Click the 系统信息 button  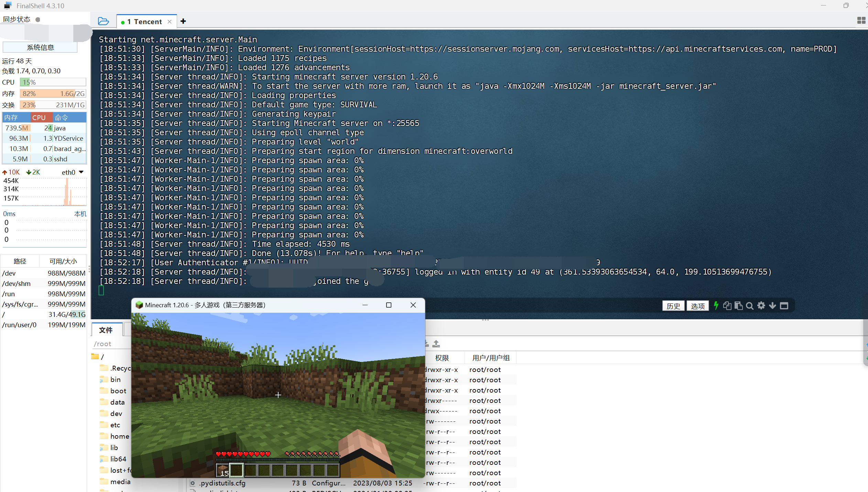(x=40, y=47)
